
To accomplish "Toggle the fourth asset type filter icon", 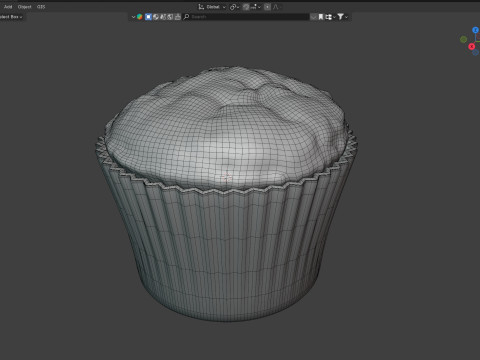I will (170, 17).
